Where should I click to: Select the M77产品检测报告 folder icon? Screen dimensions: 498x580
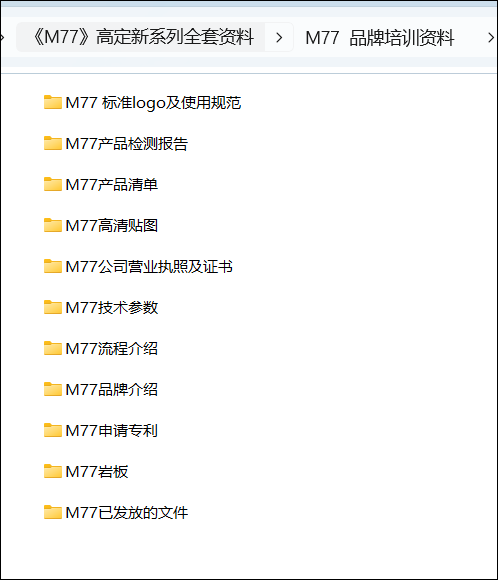[53, 144]
